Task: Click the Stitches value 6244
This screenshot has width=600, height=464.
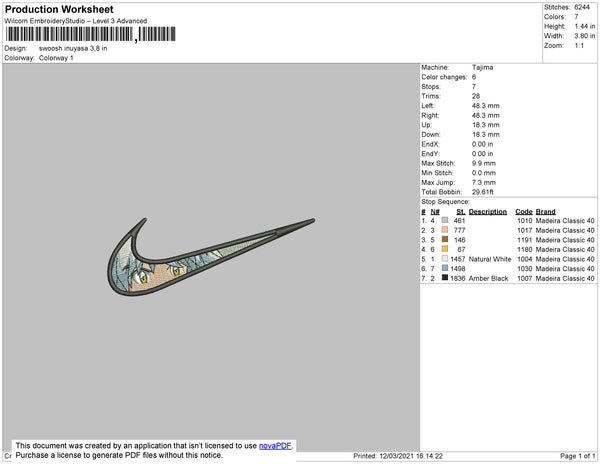Action: (582, 7)
